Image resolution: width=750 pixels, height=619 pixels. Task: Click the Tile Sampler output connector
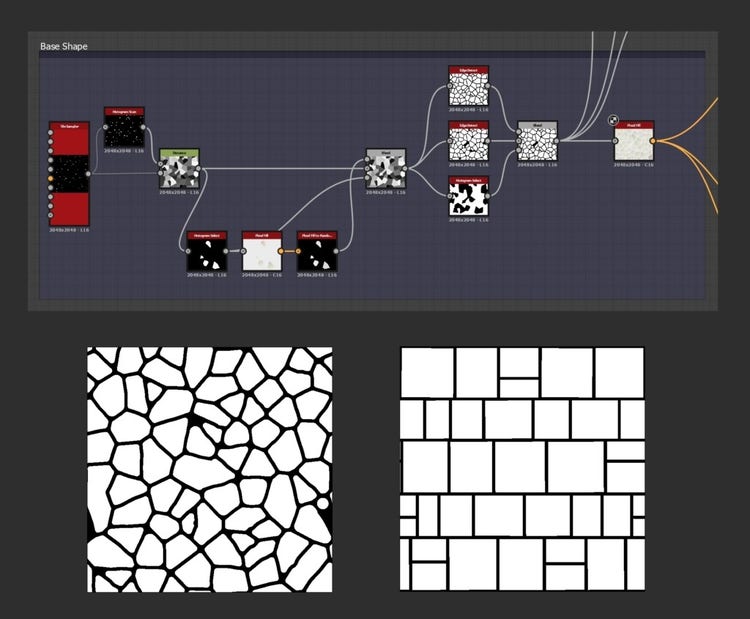tap(88, 174)
